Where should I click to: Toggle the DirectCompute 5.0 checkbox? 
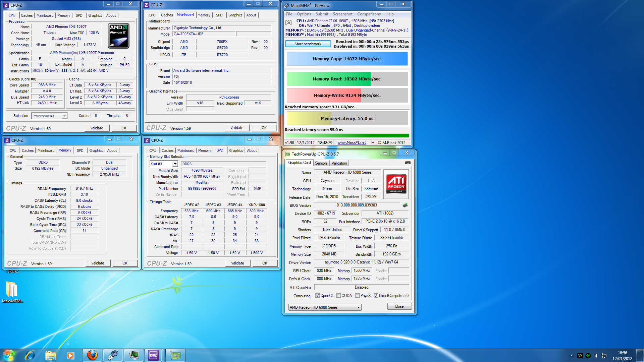click(376, 296)
